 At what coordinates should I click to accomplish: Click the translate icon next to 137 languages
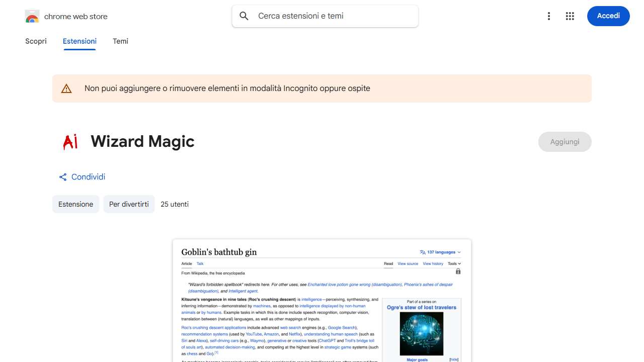coord(422,252)
